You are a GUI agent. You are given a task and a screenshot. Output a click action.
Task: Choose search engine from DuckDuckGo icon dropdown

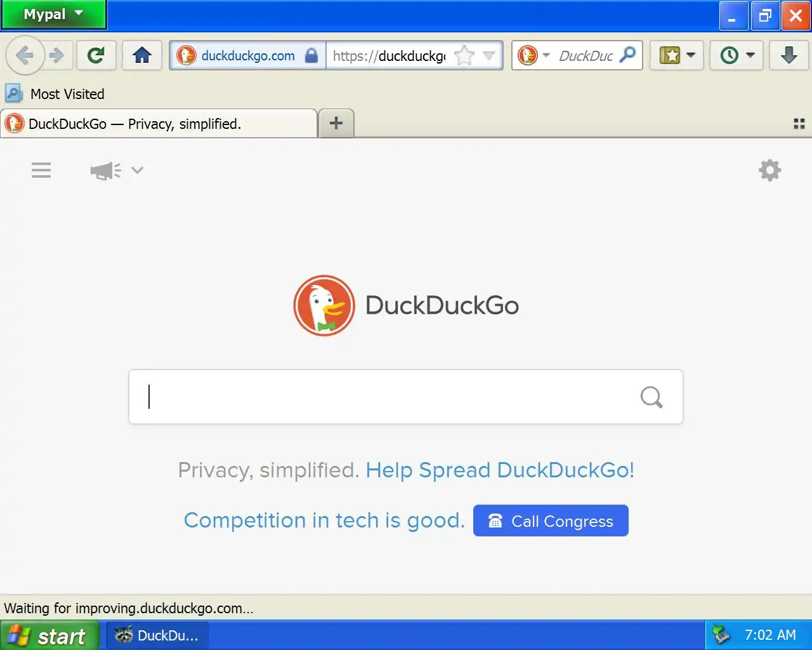tap(533, 56)
